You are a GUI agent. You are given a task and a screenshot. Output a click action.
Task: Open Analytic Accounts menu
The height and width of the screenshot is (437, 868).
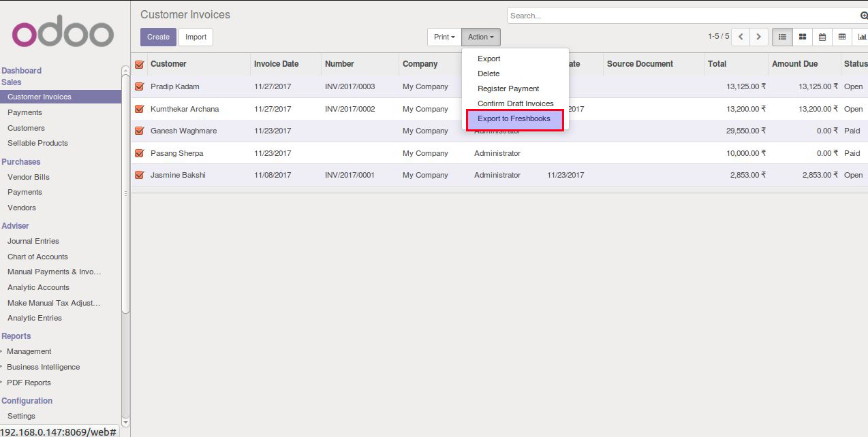[x=38, y=287]
